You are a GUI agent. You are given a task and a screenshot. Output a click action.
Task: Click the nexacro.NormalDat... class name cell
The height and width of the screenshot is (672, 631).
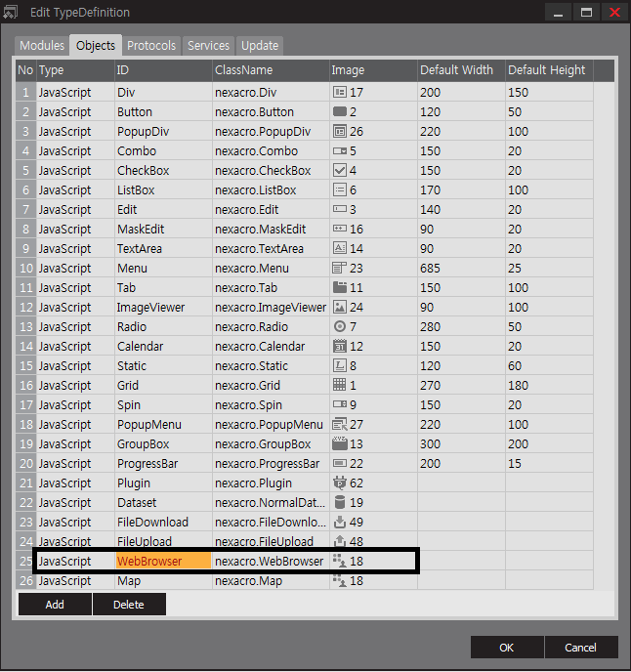click(x=271, y=502)
